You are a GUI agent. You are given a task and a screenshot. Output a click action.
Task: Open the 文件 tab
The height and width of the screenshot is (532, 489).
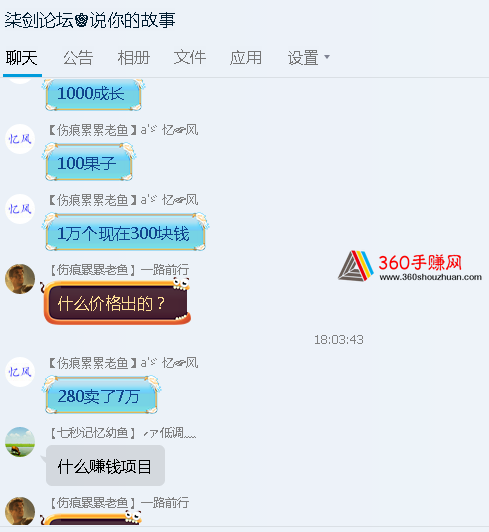(190, 58)
